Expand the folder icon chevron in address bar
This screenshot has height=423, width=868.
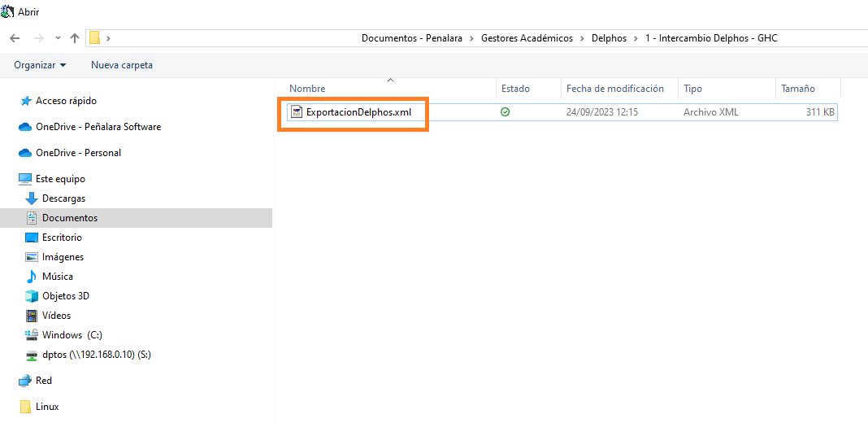[x=108, y=38]
